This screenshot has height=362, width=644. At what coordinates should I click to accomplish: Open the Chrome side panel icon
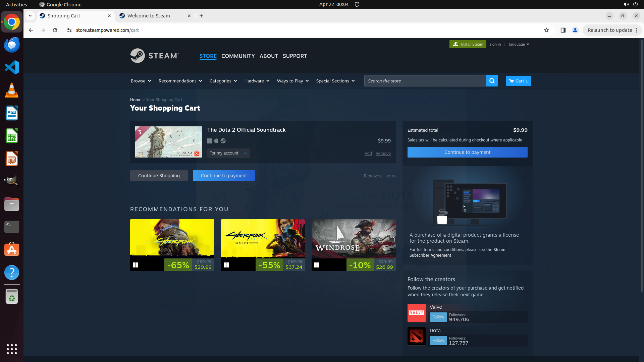(x=563, y=30)
